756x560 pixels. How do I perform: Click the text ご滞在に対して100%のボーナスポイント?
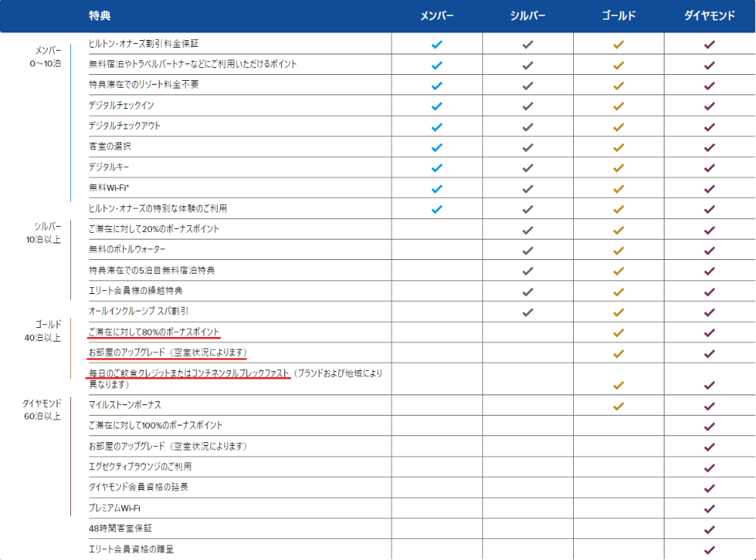[156, 425]
